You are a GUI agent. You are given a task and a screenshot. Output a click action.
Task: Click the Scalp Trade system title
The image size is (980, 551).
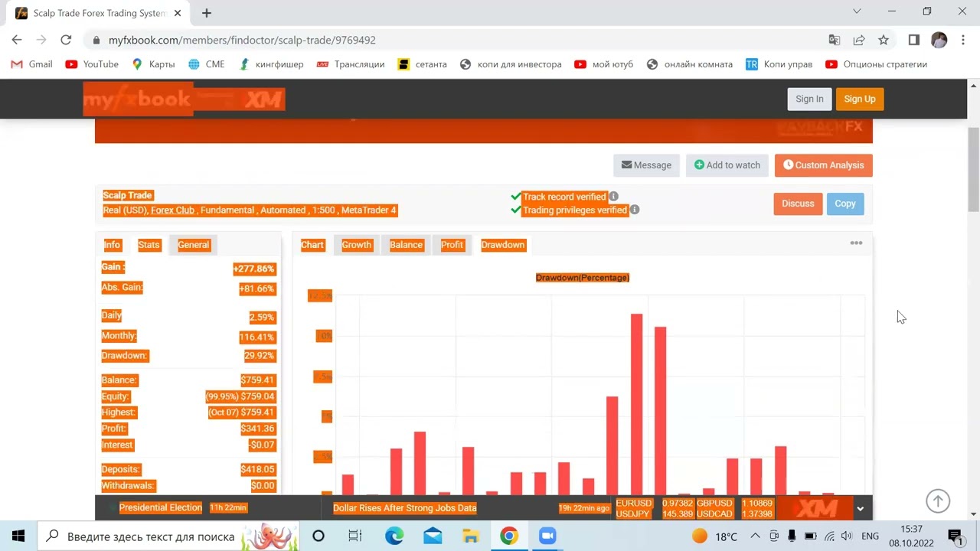click(128, 195)
